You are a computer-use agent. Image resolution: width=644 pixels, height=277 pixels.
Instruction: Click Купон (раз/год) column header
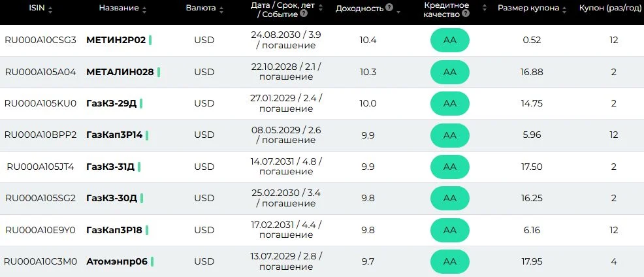click(x=611, y=8)
